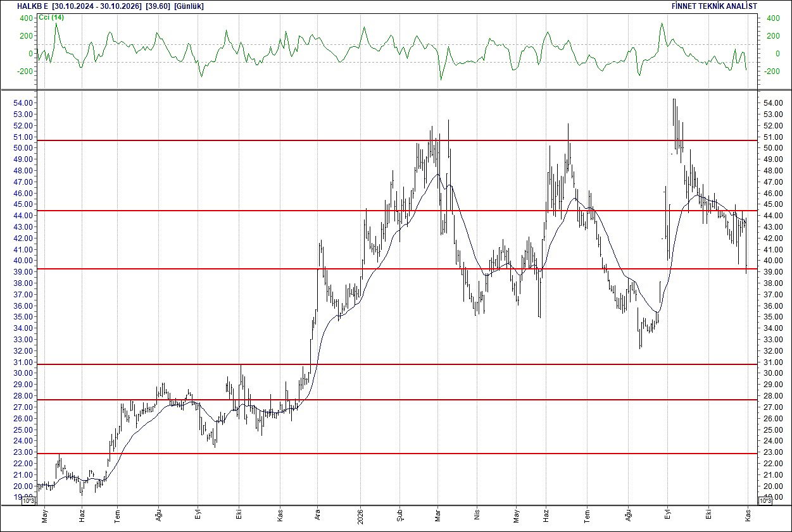Click 23.00 on the left price axis

tap(23, 452)
